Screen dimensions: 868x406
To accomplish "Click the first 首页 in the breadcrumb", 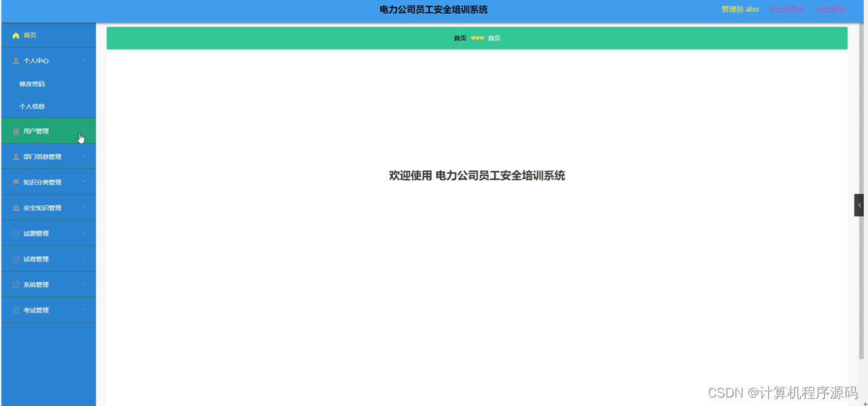I will (x=460, y=38).
